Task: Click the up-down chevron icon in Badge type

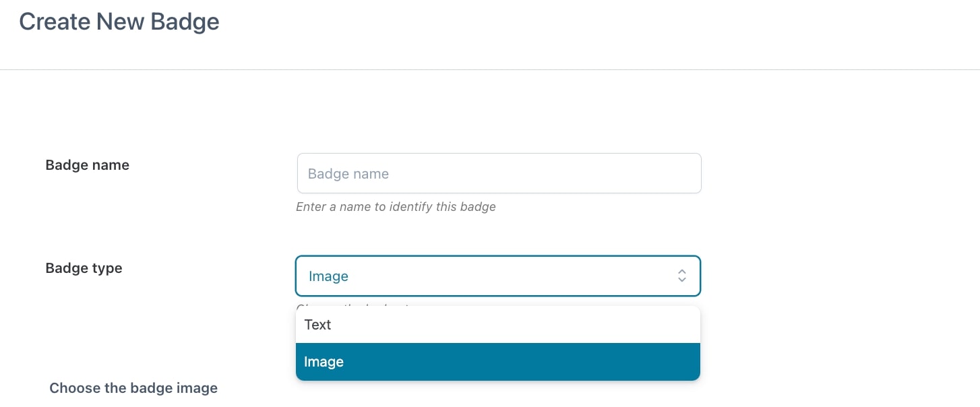Action: (x=682, y=276)
